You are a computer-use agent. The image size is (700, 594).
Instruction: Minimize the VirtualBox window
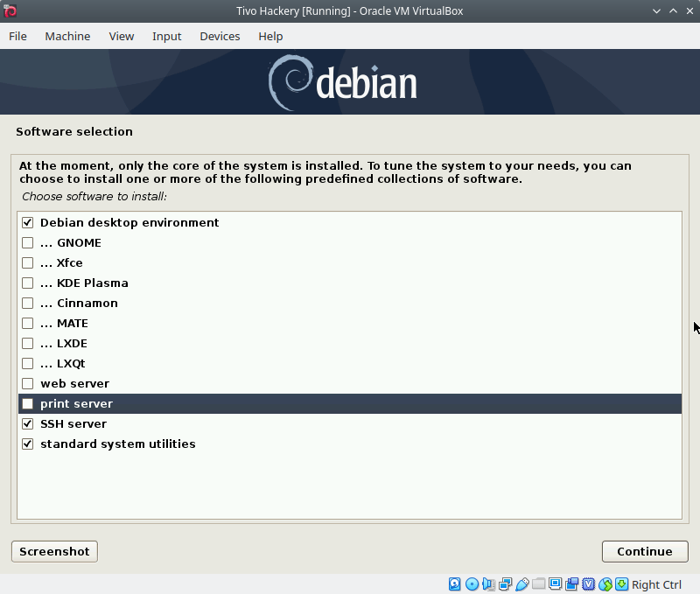[x=656, y=11]
